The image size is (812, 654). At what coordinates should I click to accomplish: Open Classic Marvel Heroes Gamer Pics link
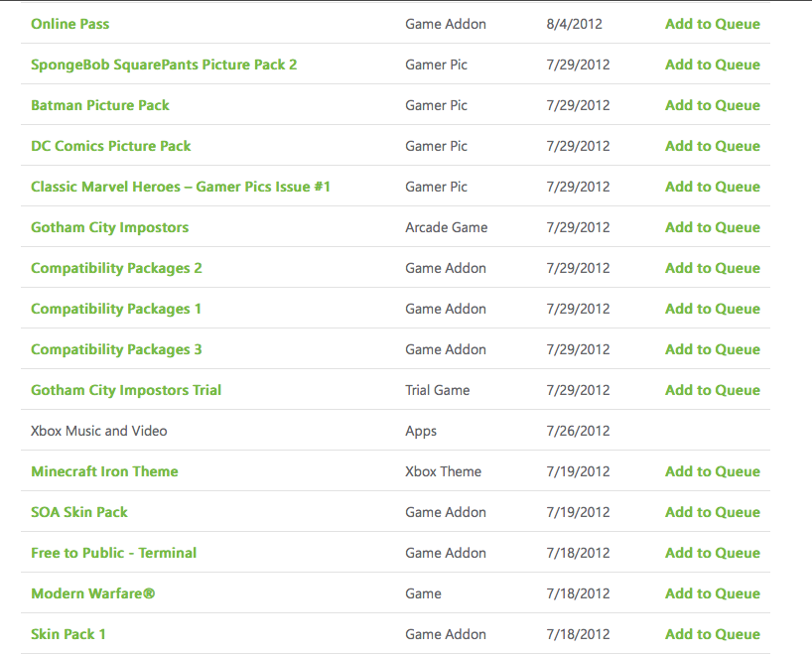181,187
